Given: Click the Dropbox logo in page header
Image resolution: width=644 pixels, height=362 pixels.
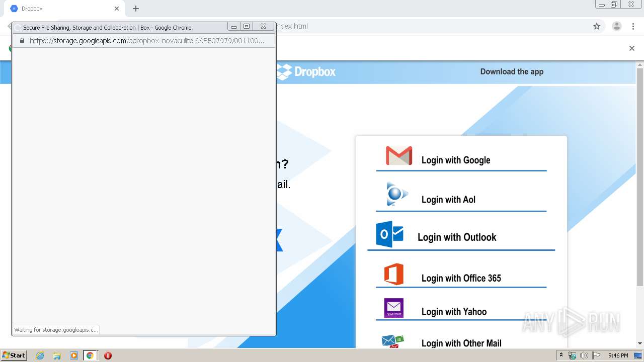Looking at the screenshot, I should click(x=306, y=72).
